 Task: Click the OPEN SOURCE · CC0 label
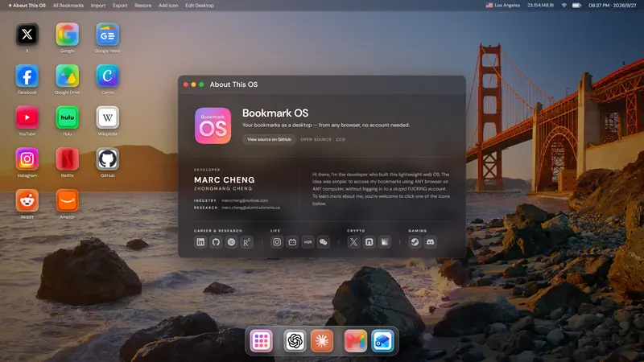pos(323,139)
